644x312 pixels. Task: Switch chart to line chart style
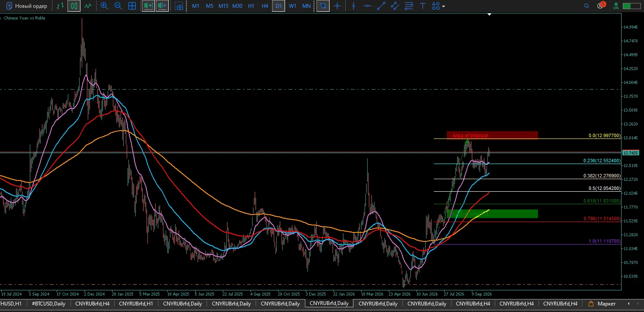tap(88, 6)
